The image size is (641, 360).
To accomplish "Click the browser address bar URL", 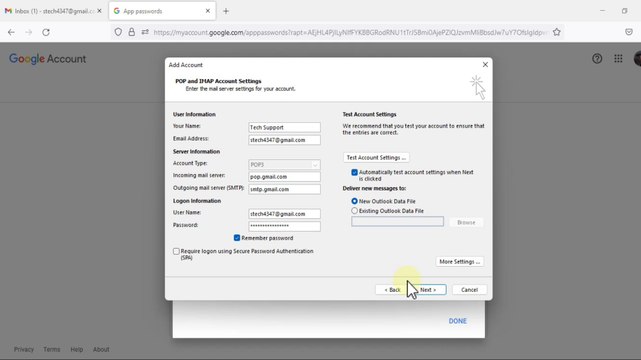I will pos(350,32).
